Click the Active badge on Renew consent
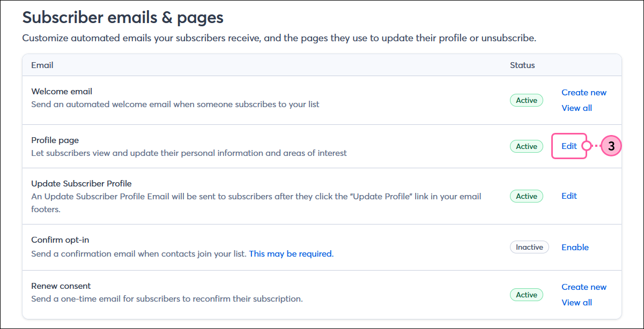 coord(526,294)
